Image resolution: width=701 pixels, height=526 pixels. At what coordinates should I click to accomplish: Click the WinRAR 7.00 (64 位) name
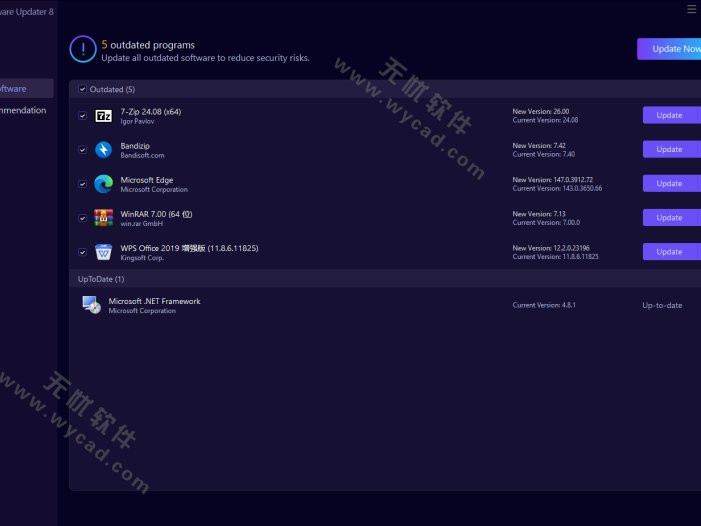point(156,214)
